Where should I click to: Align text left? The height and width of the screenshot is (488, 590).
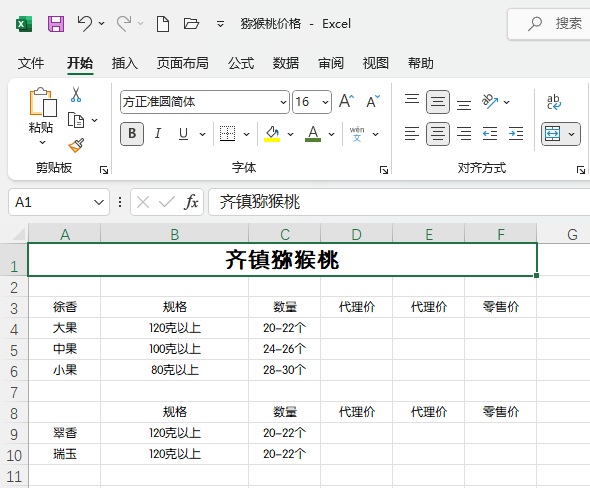point(412,134)
